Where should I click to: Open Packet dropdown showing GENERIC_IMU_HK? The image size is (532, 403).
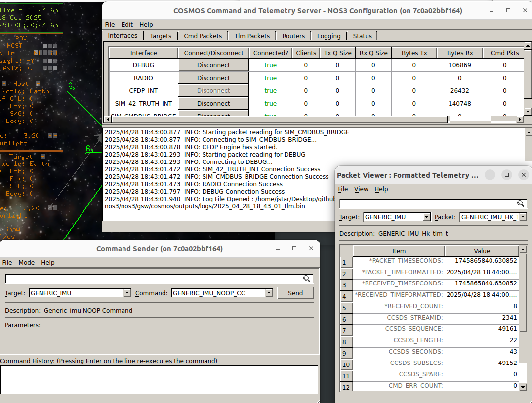pyautogui.click(x=523, y=217)
